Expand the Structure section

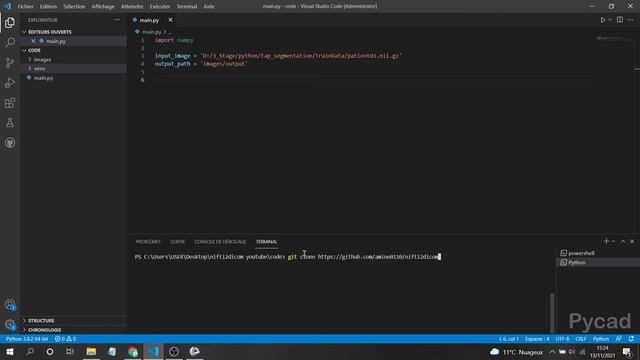click(73, 320)
